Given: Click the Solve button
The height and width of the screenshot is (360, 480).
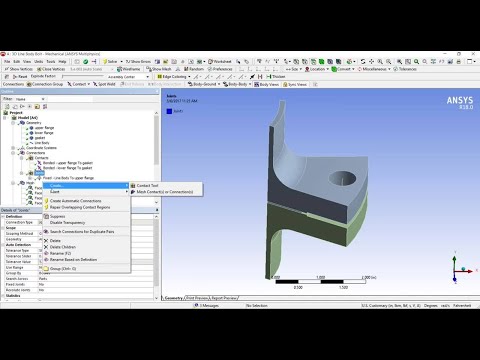Looking at the screenshot, I should [110, 62].
